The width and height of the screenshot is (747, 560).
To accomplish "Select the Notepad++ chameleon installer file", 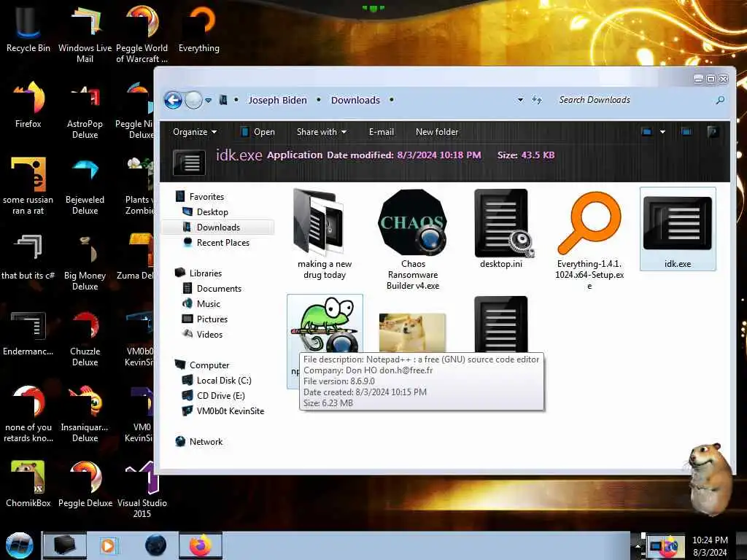I will tap(325, 324).
